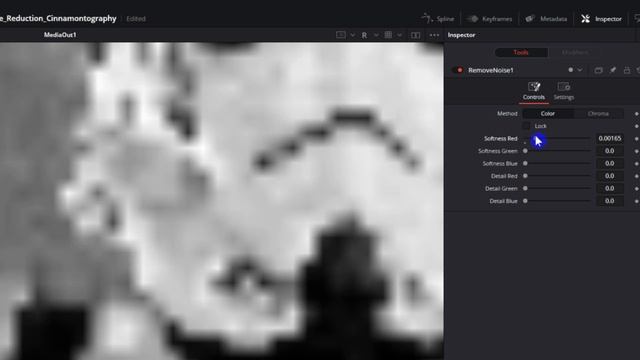Click the Softness Blue slider
640x360 pixels.
[x=558, y=163]
